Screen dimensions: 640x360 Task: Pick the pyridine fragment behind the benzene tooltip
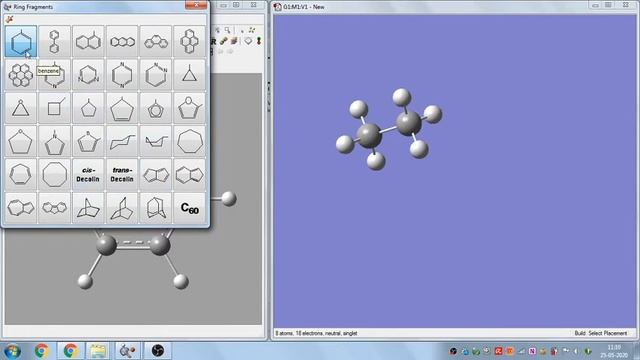click(x=54, y=75)
